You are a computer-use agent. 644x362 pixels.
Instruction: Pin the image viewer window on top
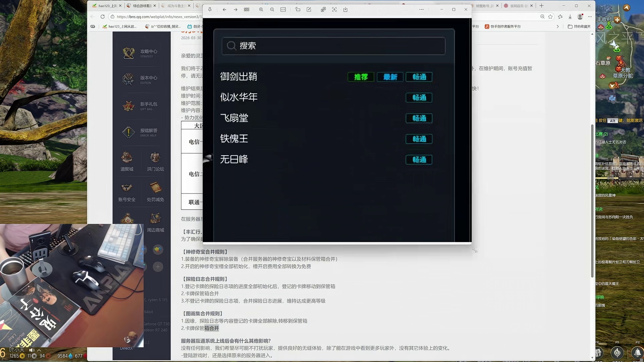(x=210, y=10)
